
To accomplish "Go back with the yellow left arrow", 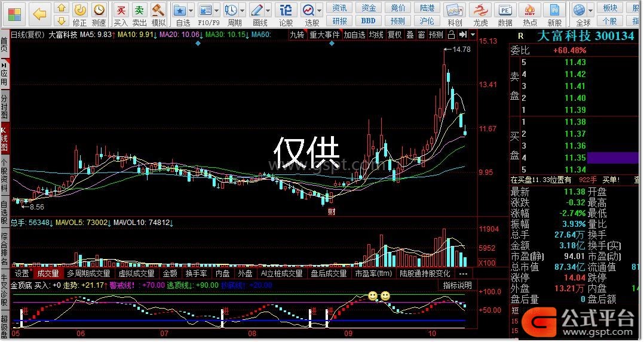I will 40,14.
